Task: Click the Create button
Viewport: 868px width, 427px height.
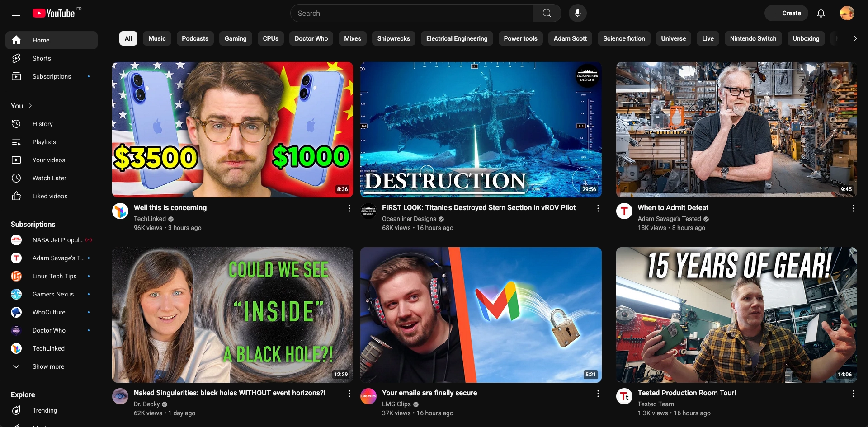Action: point(786,13)
